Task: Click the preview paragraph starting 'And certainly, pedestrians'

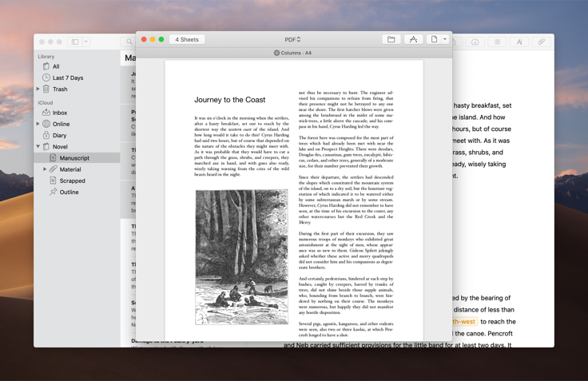Action: tap(346, 296)
